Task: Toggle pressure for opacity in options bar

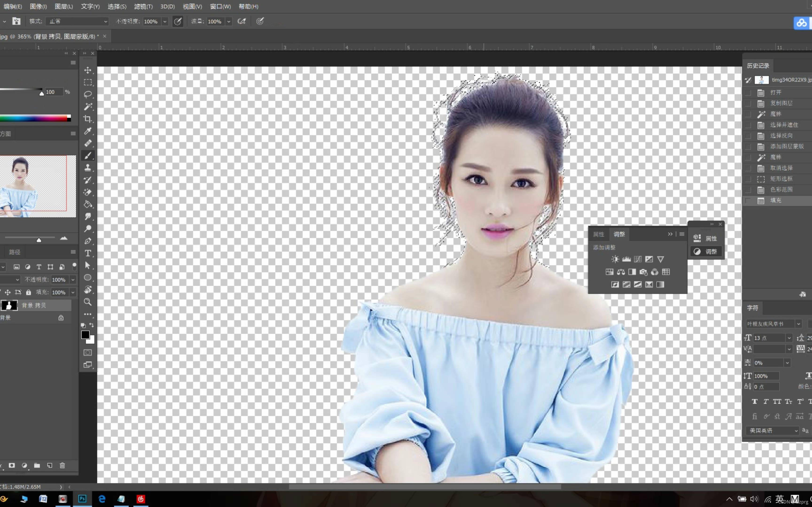Action: point(178,21)
